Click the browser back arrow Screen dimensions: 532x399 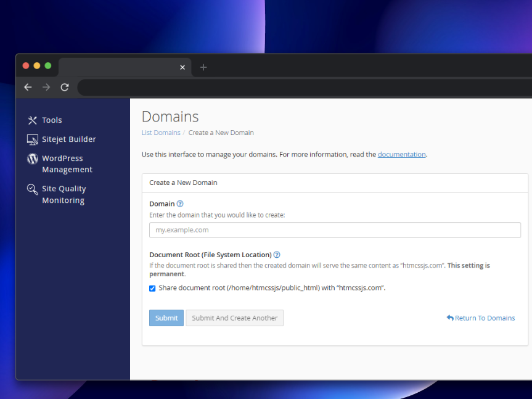click(28, 88)
